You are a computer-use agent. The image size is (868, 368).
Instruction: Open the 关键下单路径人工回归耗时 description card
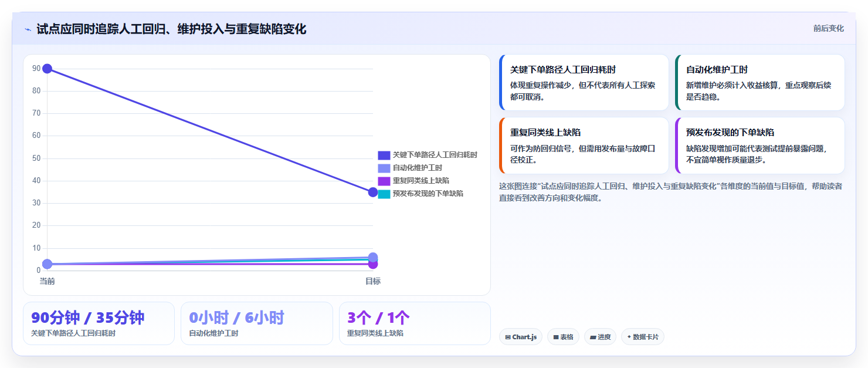tap(584, 83)
